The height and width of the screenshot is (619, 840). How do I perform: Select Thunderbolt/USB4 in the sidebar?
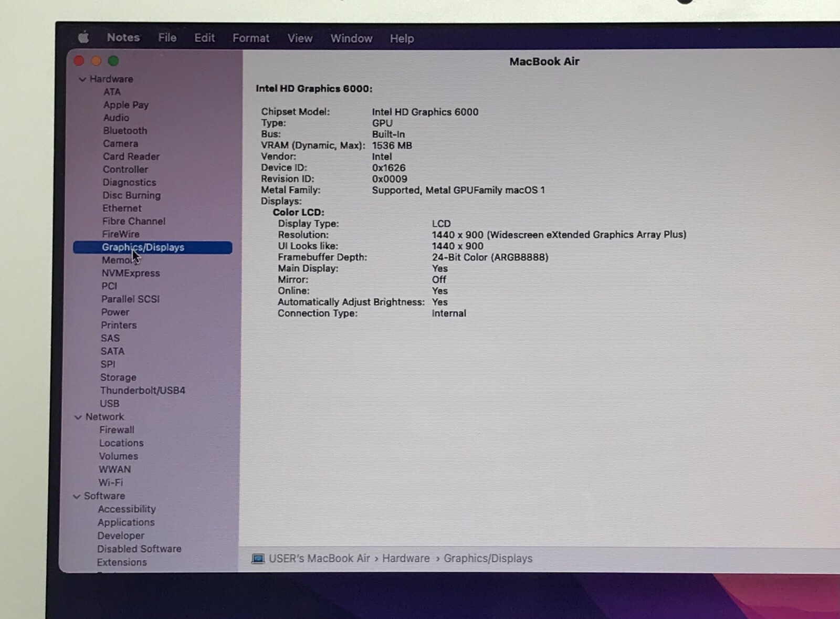tap(143, 391)
